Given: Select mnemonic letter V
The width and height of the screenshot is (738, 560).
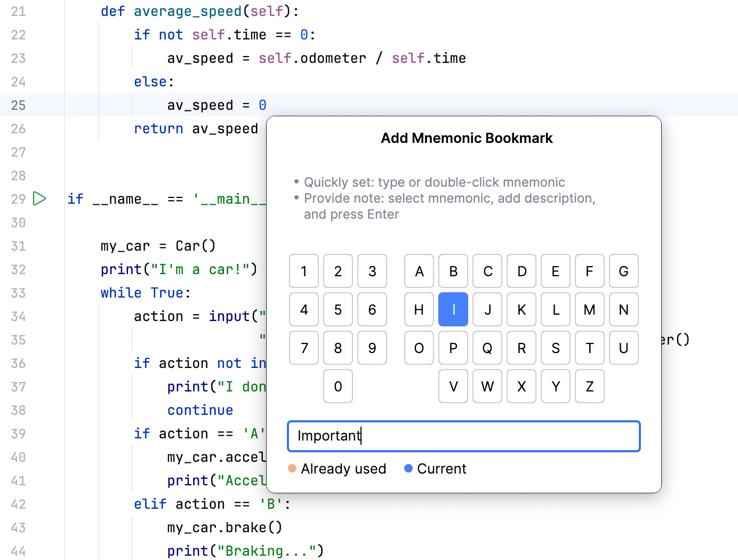Looking at the screenshot, I should click(453, 386).
